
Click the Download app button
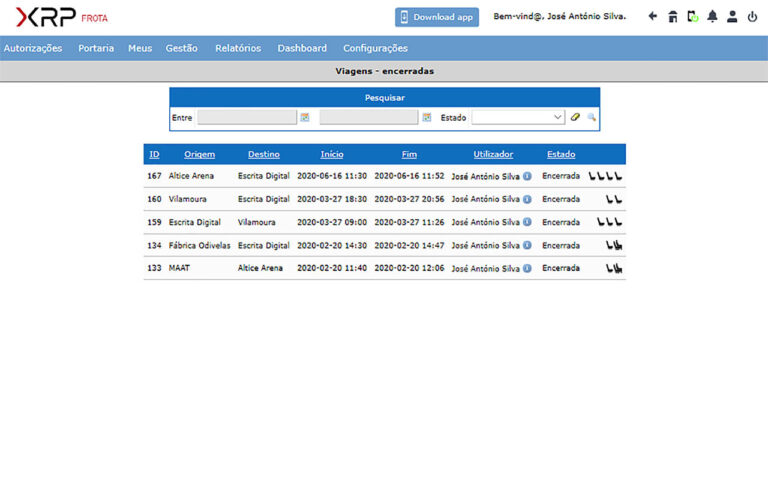pos(437,17)
